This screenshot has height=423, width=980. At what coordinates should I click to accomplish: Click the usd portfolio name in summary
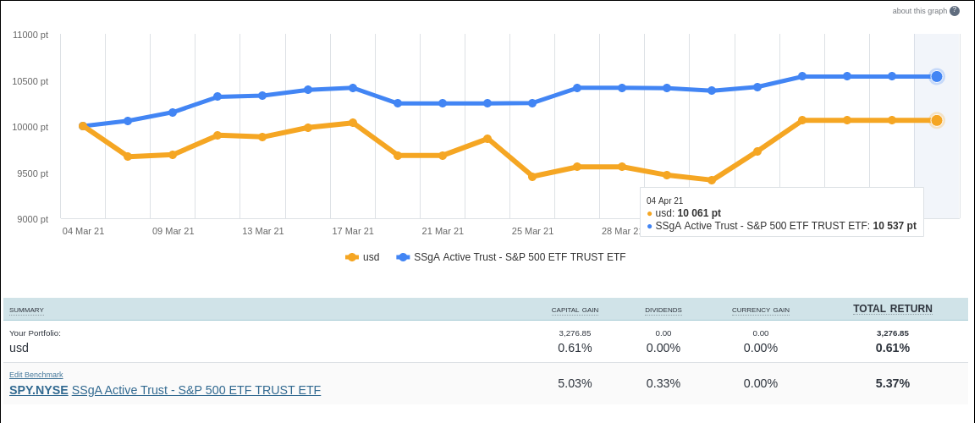pyautogui.click(x=19, y=348)
